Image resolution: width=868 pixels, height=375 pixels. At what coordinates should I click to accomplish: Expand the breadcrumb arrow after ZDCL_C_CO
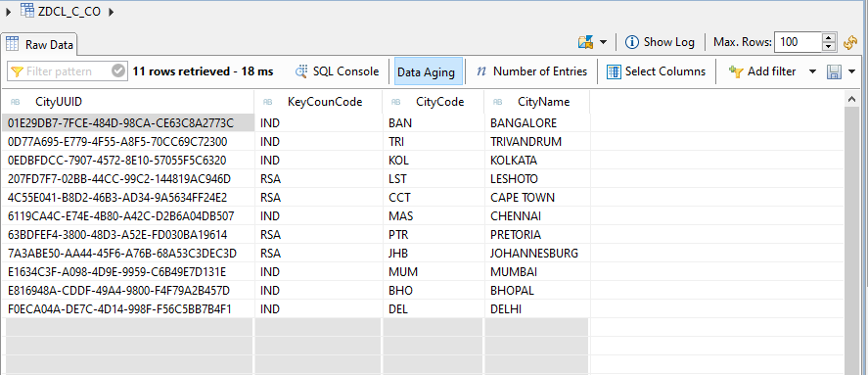coord(111,11)
